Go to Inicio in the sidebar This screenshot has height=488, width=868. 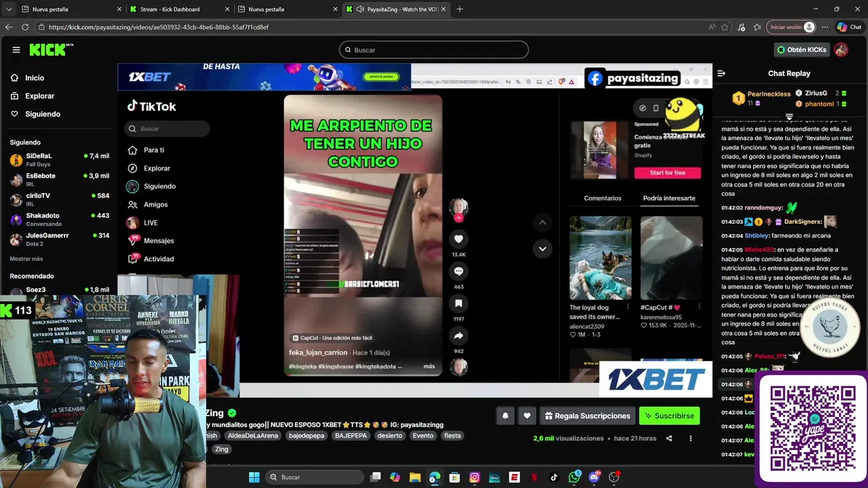click(34, 78)
